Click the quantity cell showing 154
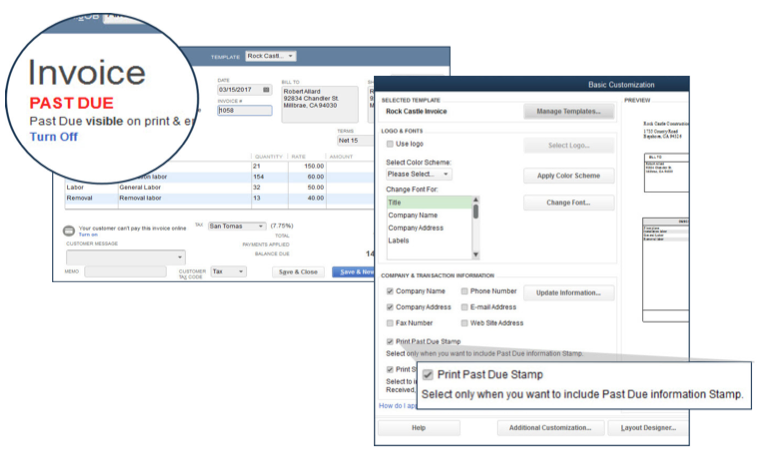The image size is (768, 453). point(269,177)
